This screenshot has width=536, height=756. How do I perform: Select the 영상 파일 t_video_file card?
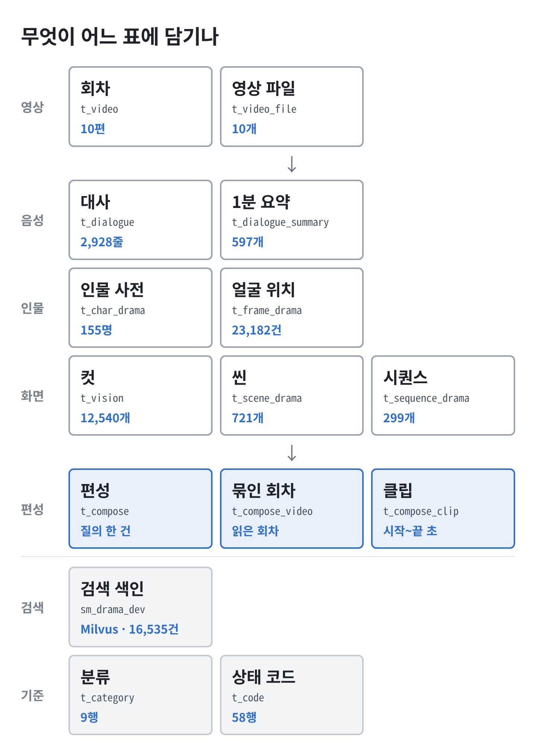292,107
